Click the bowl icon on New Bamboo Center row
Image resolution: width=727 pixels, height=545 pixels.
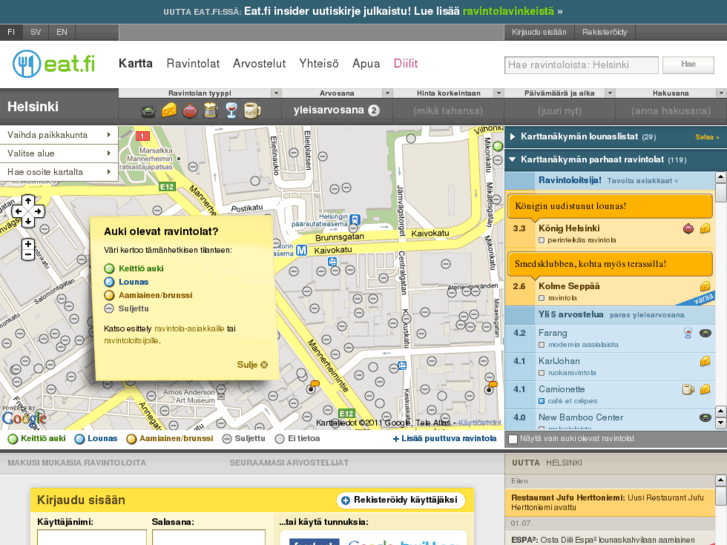[x=705, y=418]
